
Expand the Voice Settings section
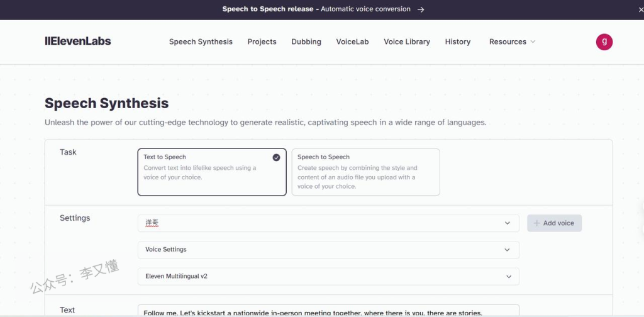point(328,250)
